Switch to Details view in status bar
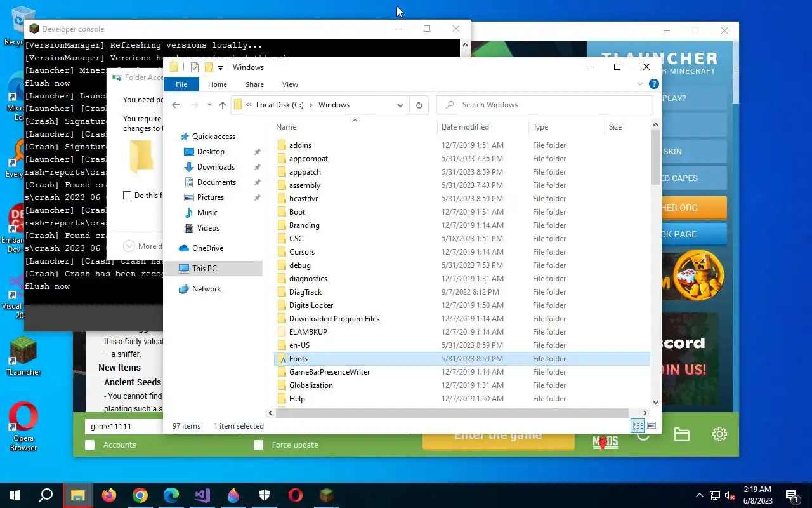This screenshot has height=508, width=812. (638, 425)
